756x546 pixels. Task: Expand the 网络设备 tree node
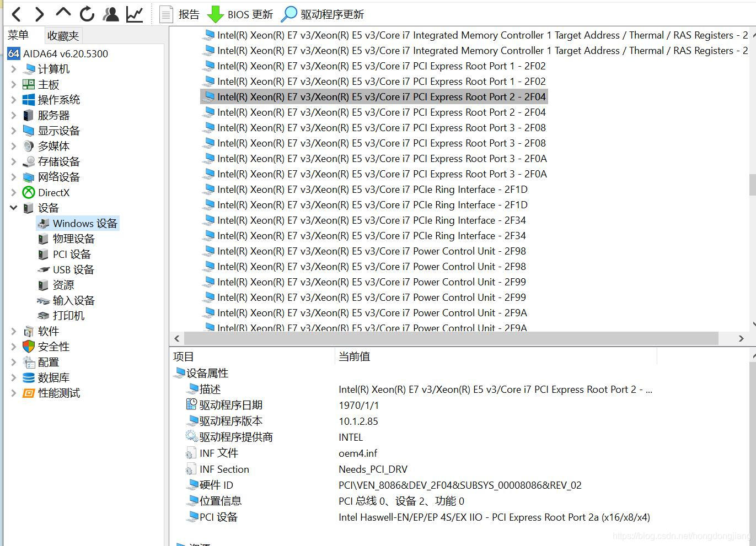tap(14, 177)
